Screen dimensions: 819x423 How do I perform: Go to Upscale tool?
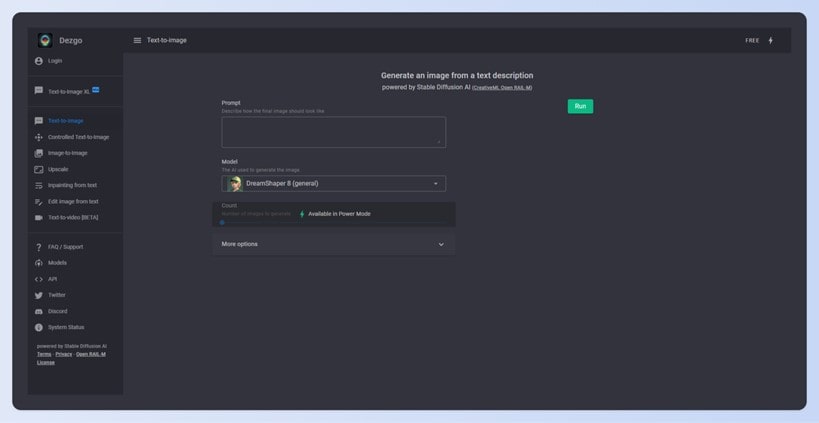click(58, 169)
